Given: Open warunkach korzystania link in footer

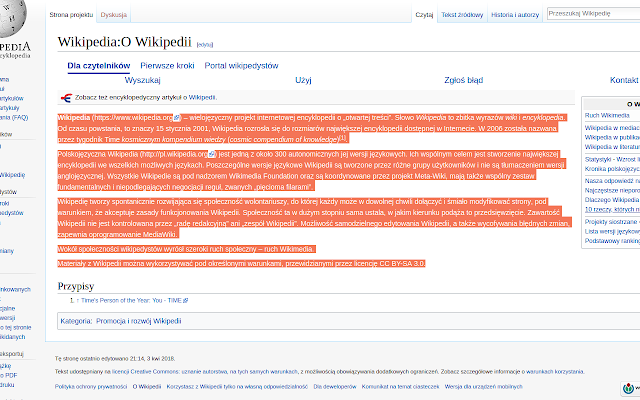Looking at the screenshot, I should [555, 372].
